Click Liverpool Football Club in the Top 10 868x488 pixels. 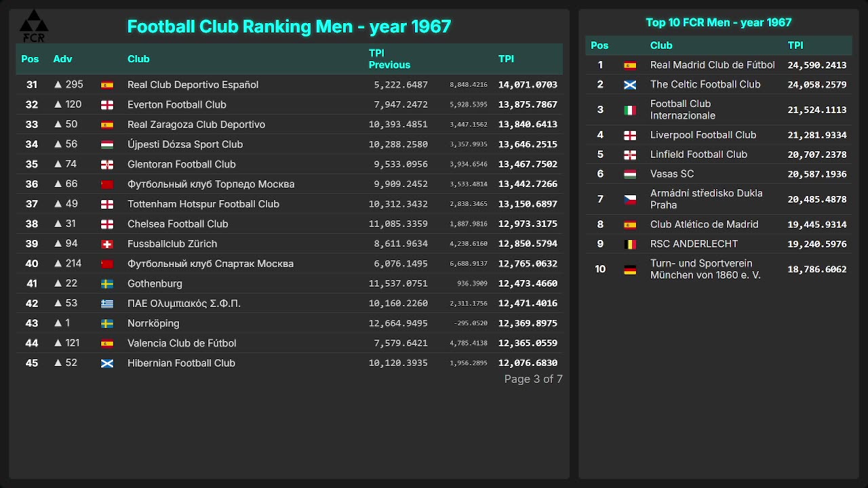pyautogui.click(x=703, y=135)
